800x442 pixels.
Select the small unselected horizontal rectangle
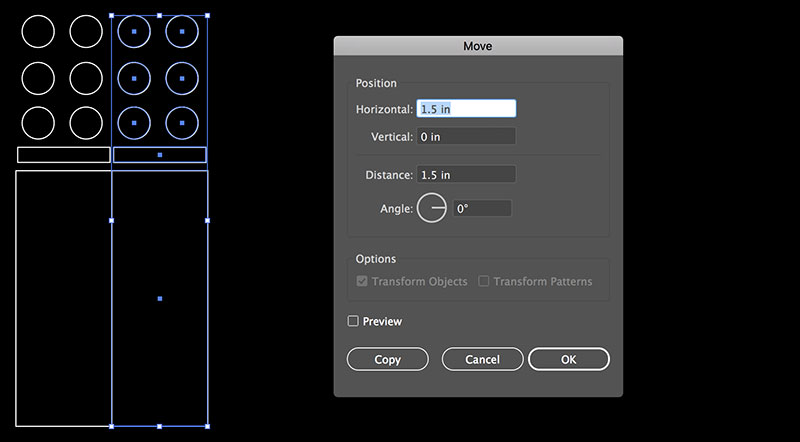click(63, 155)
